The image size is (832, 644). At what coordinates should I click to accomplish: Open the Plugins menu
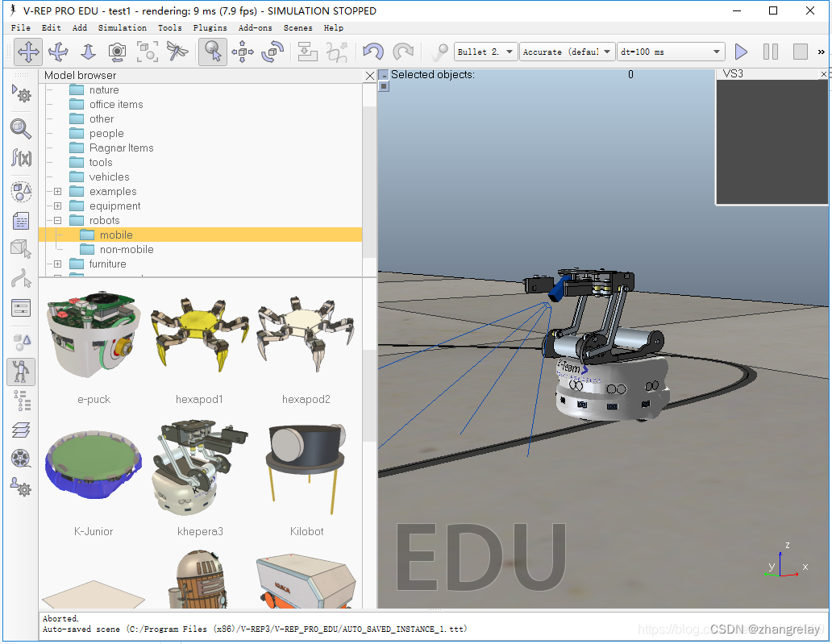(x=210, y=27)
